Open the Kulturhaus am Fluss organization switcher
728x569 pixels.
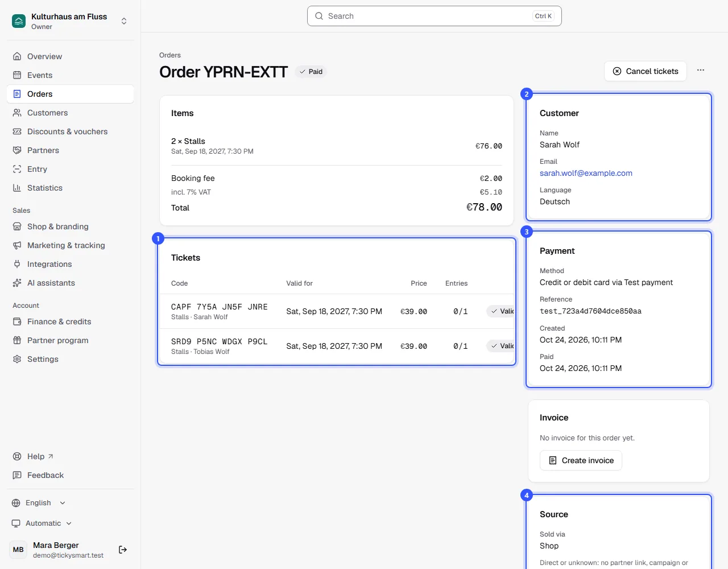point(70,21)
